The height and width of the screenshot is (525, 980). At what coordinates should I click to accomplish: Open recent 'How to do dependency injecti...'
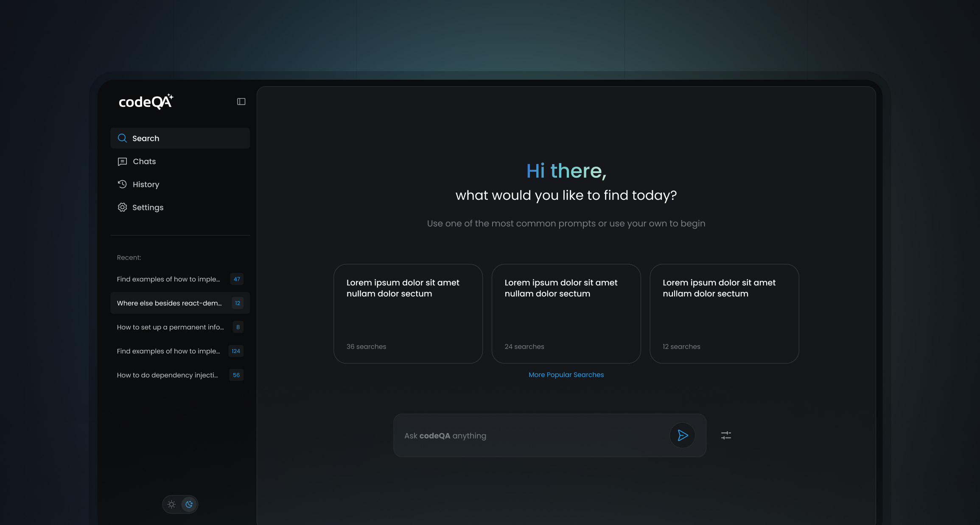coord(180,375)
